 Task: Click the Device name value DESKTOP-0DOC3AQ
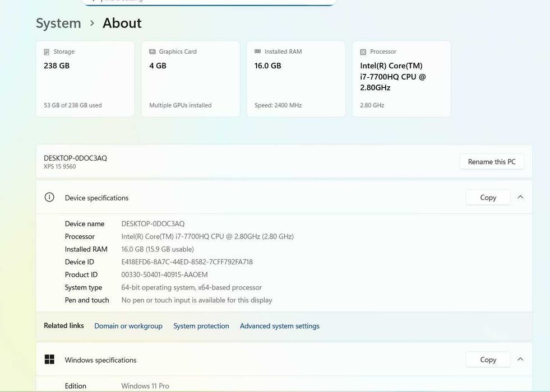pos(153,224)
